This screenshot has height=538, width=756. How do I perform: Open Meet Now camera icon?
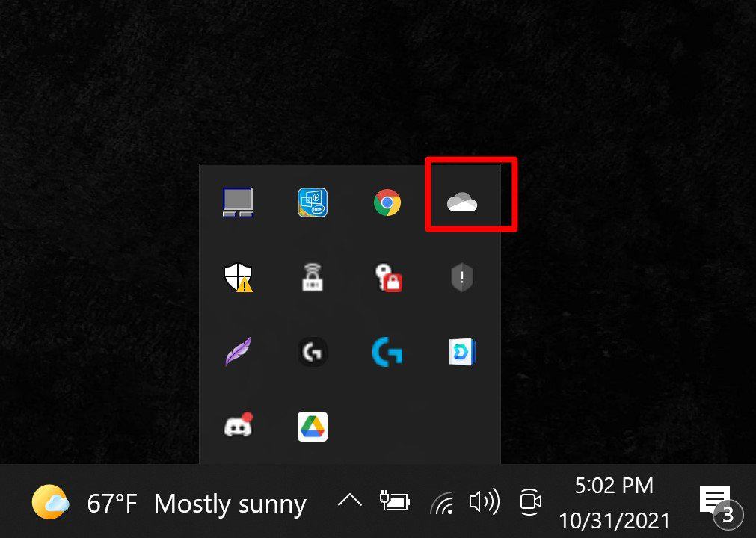529,501
